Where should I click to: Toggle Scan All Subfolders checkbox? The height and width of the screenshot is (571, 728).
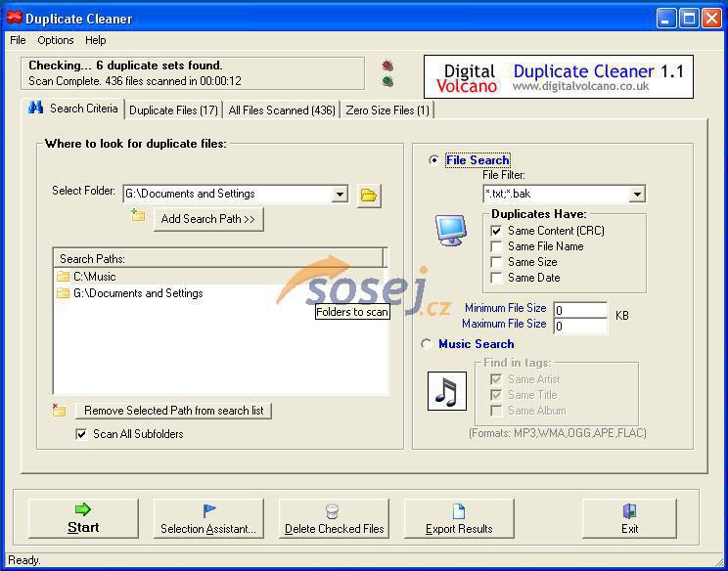click(81, 434)
